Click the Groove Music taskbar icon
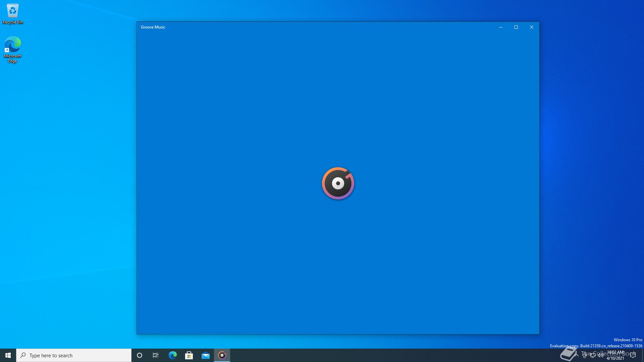Image resolution: width=644 pixels, height=362 pixels. point(222,355)
